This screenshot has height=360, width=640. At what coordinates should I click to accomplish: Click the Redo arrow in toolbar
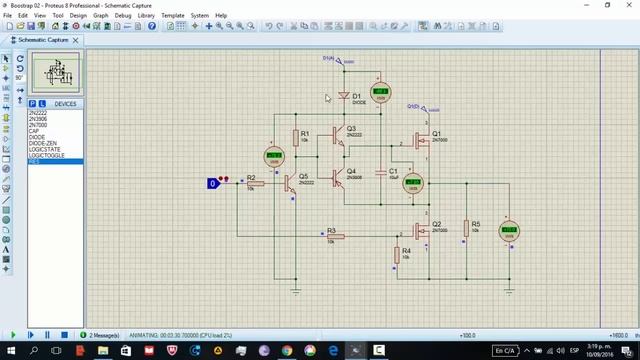[280, 26]
